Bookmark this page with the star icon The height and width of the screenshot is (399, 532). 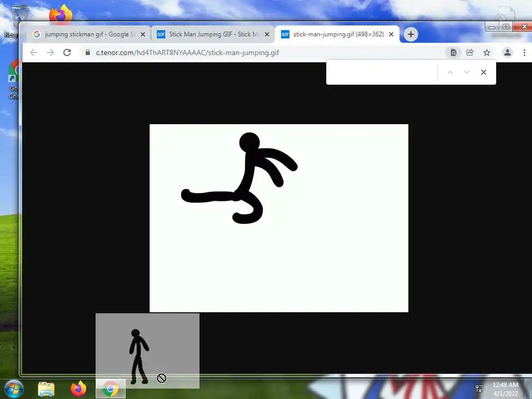point(486,52)
